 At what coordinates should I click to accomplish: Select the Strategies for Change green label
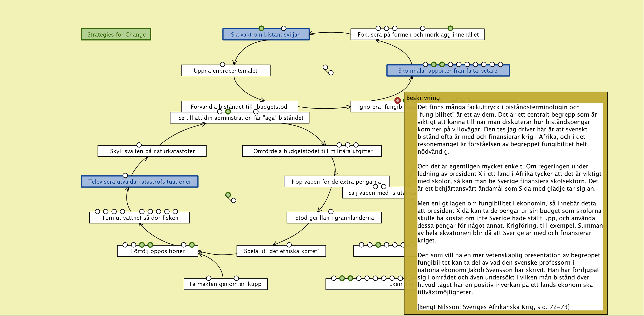116,34
